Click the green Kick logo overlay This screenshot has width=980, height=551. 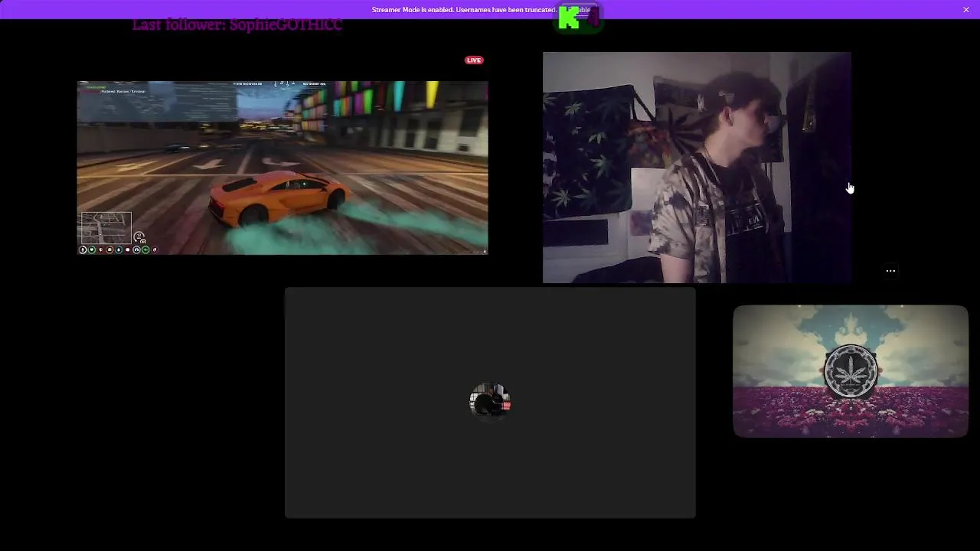[x=569, y=18]
